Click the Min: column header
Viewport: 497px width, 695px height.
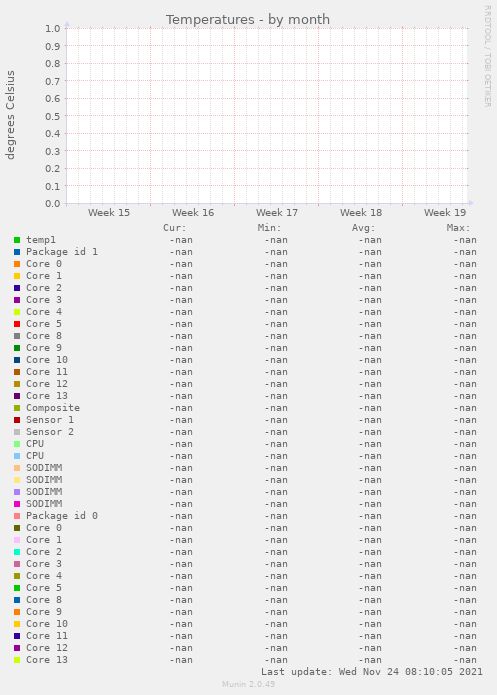click(x=269, y=228)
